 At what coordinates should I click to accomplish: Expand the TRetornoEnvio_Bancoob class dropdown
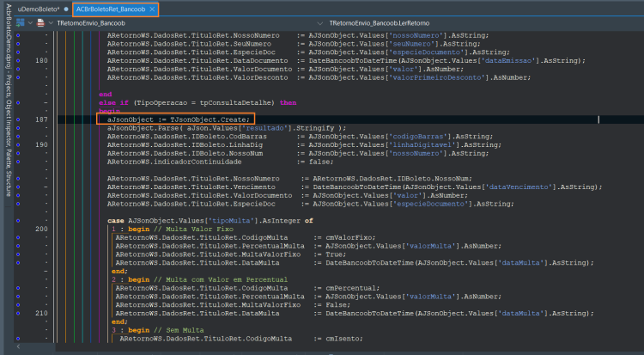coord(51,23)
